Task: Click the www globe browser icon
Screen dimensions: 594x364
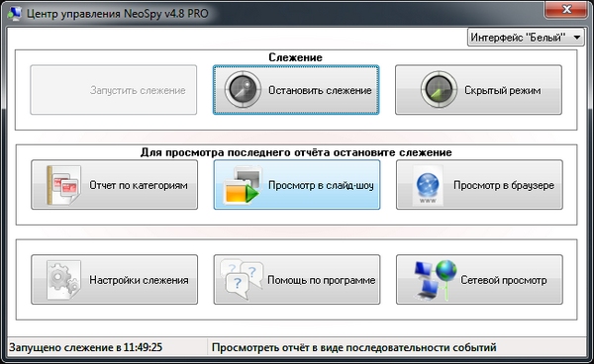Action: point(428,185)
